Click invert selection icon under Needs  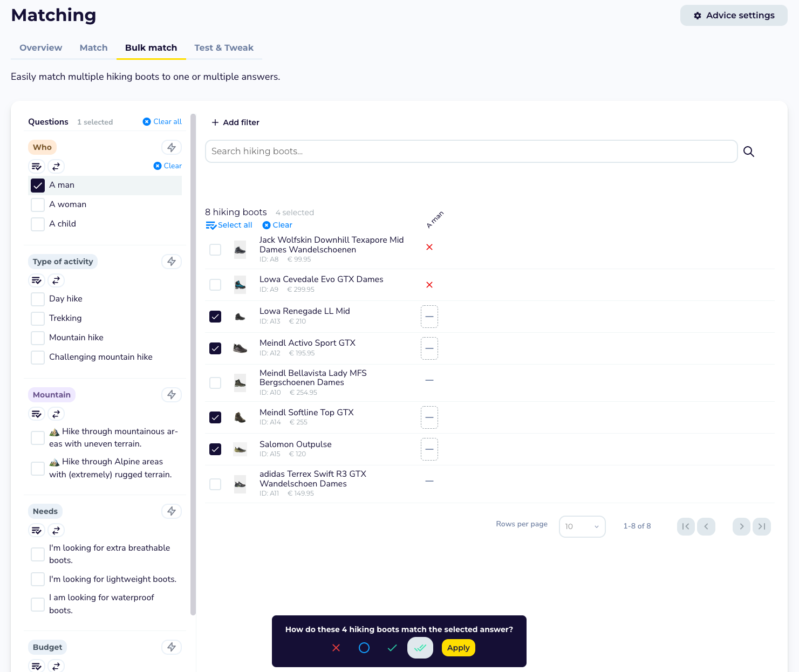56,530
